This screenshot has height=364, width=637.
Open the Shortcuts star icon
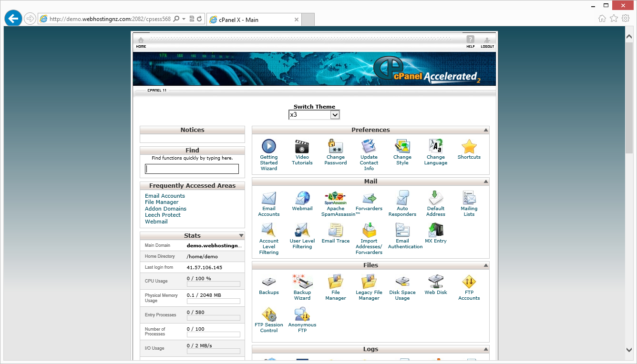tap(469, 147)
